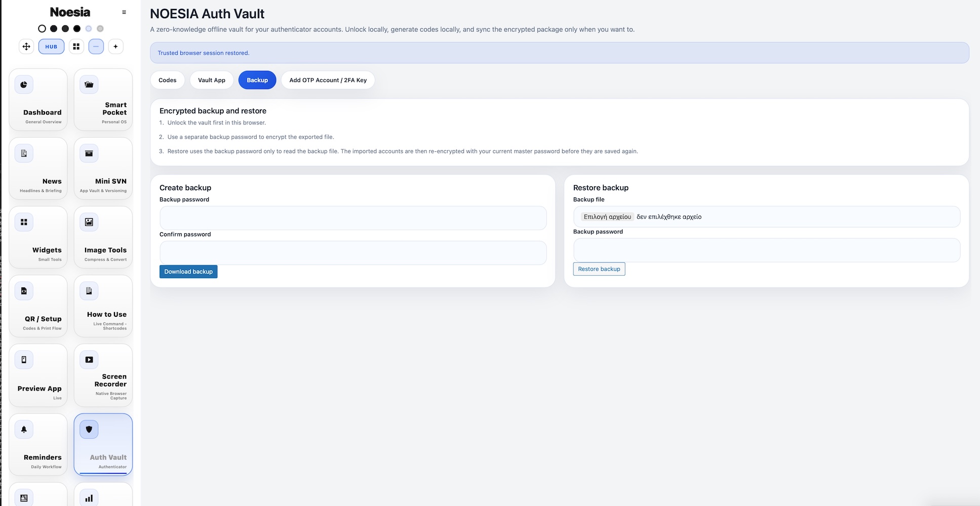
Task: Open Preview App phone icon
Action: coord(24,360)
